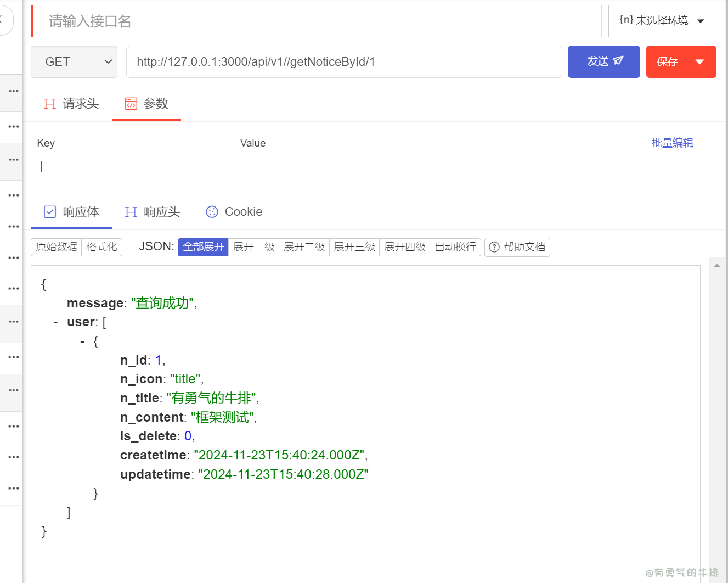Screen dimensions: 728x583
Task: Click the request URL input field
Action: [x=344, y=62]
